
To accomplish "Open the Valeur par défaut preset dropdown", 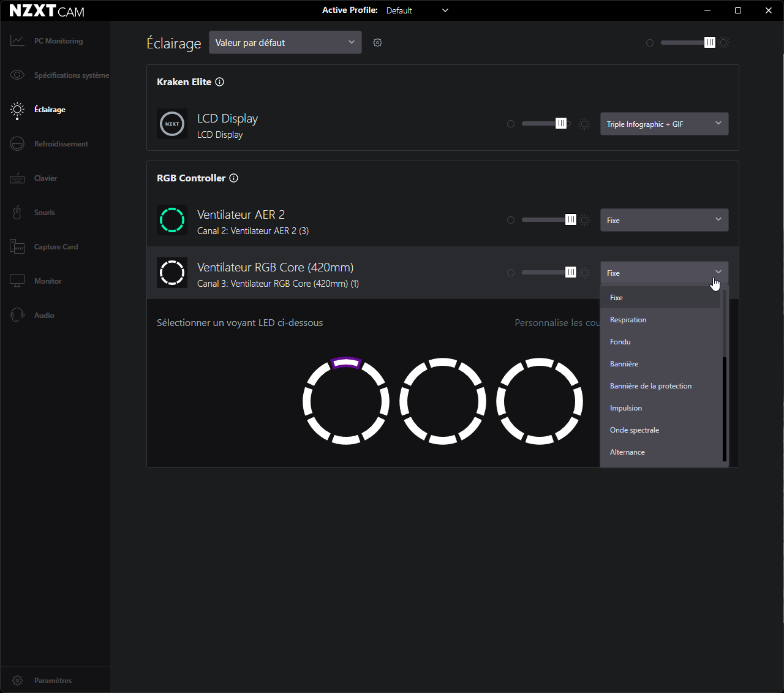I will click(x=285, y=43).
